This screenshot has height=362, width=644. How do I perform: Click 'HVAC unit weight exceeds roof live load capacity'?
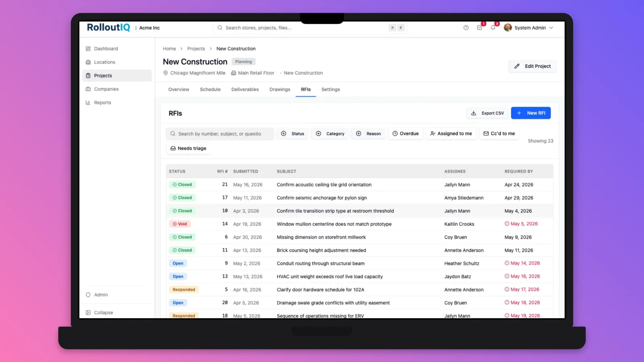tap(330, 277)
